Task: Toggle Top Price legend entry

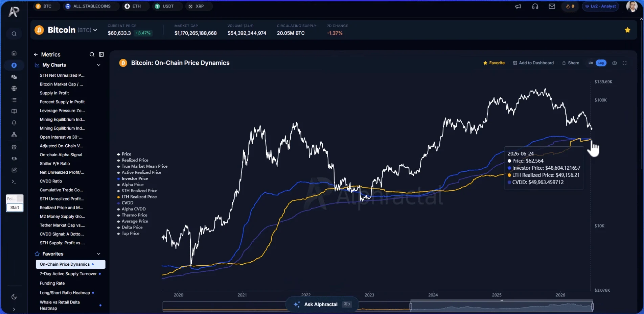Action: [x=128, y=234]
